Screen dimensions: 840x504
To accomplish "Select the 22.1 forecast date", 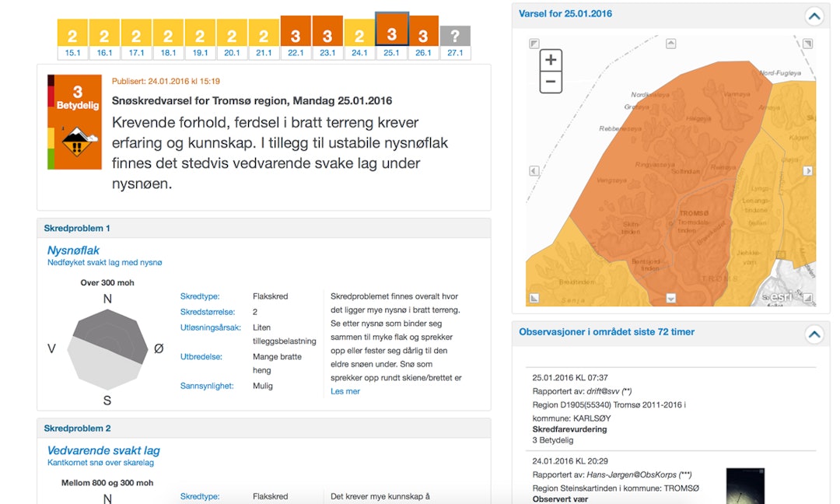I will click(296, 34).
